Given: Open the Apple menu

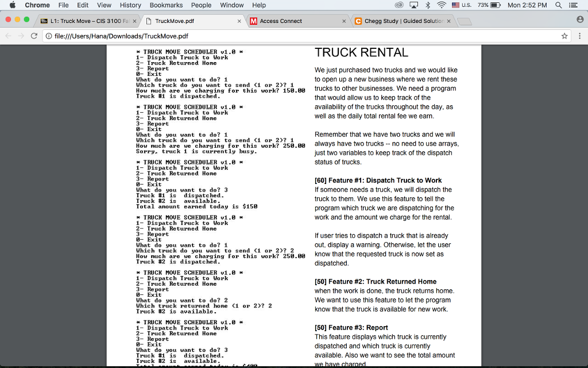Looking at the screenshot, I should [13, 5].
